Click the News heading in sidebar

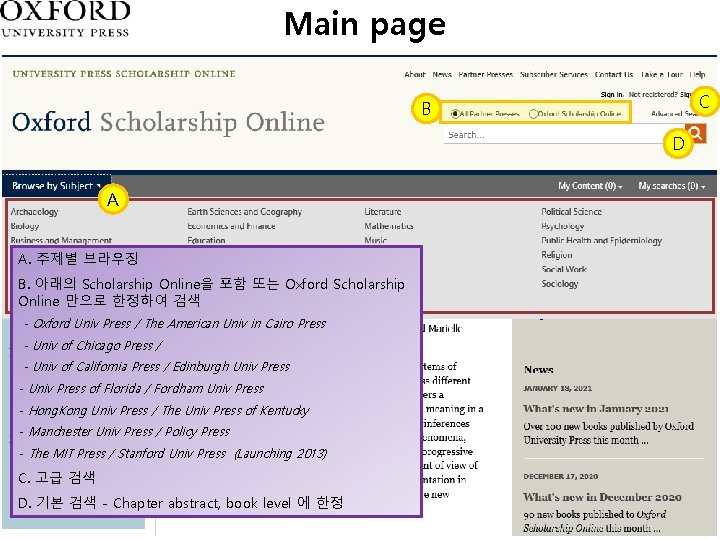click(539, 369)
